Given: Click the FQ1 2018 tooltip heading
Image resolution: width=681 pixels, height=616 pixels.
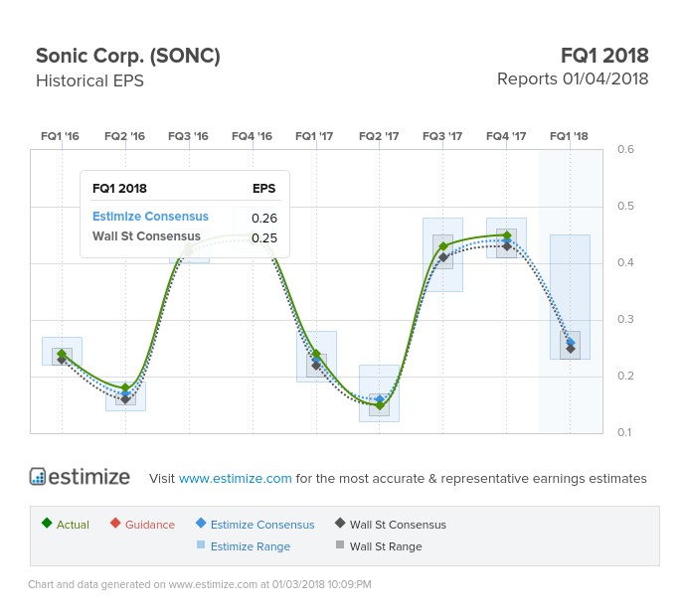Looking at the screenshot, I should click(119, 189).
